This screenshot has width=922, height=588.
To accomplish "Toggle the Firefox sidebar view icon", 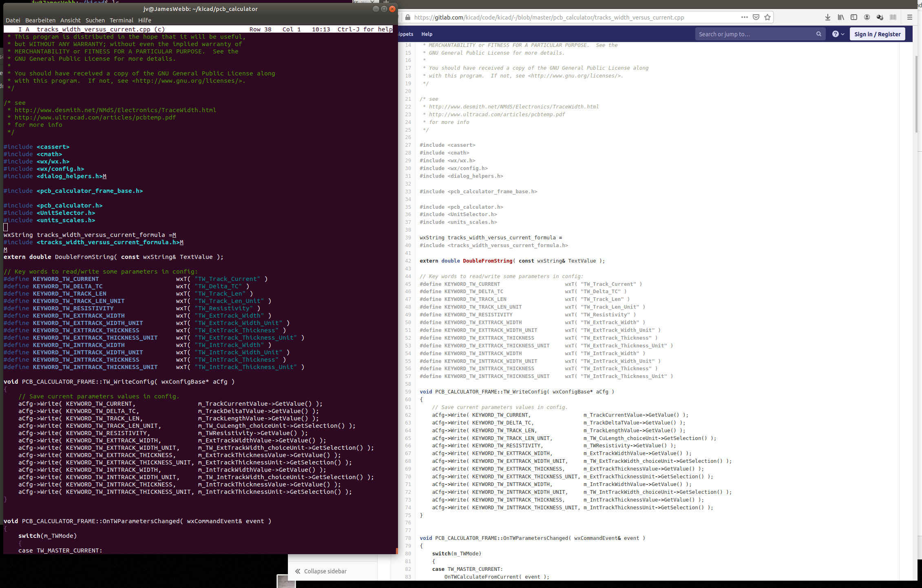I will tap(853, 17).
